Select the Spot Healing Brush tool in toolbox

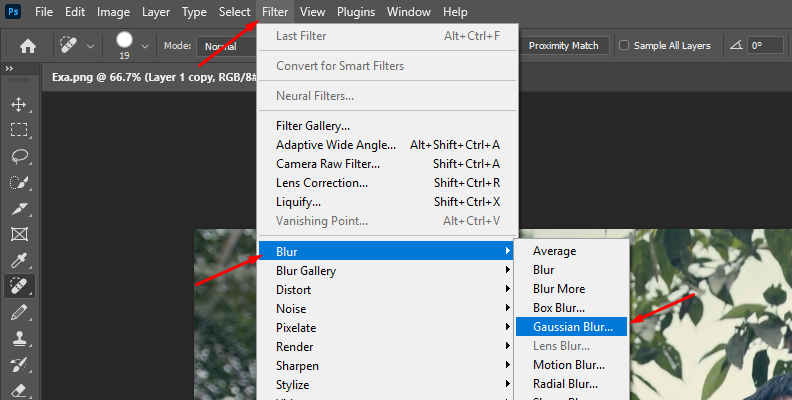pyautogui.click(x=19, y=286)
